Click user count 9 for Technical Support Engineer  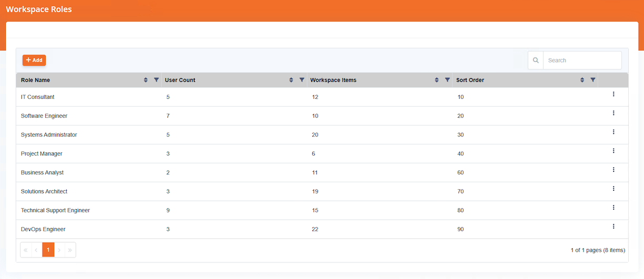pyautogui.click(x=168, y=210)
